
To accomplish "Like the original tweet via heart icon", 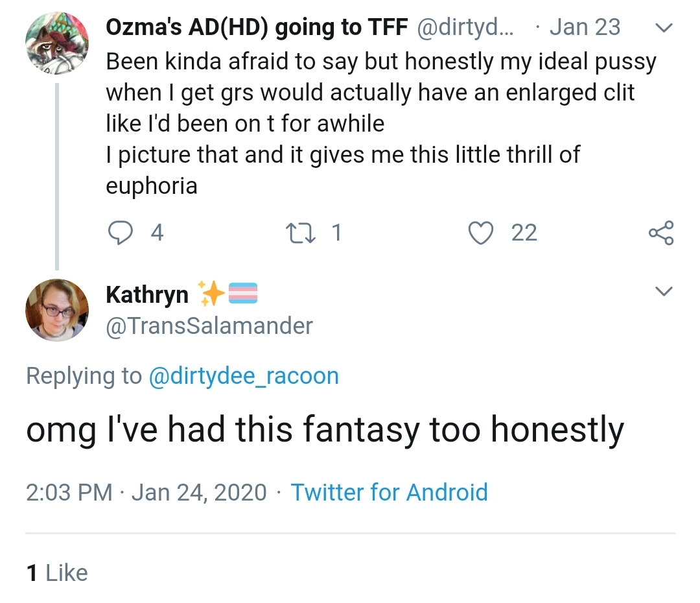I will click(481, 233).
